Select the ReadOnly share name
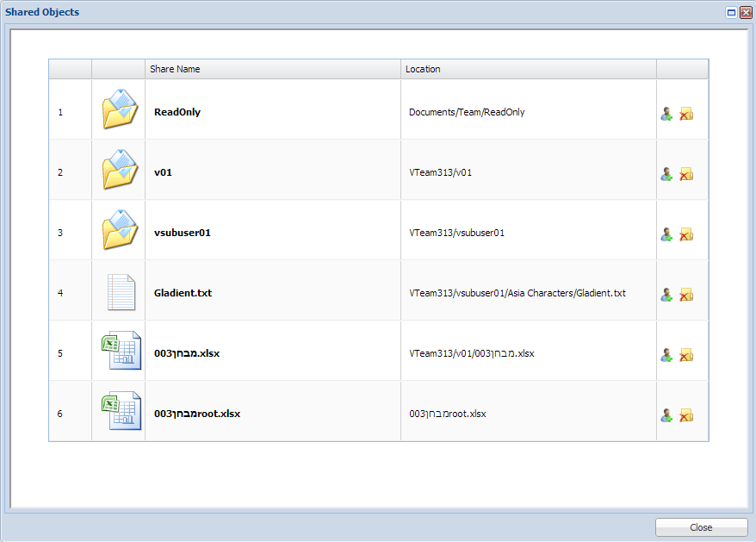Screen dimensions: 756x542 click(x=177, y=112)
